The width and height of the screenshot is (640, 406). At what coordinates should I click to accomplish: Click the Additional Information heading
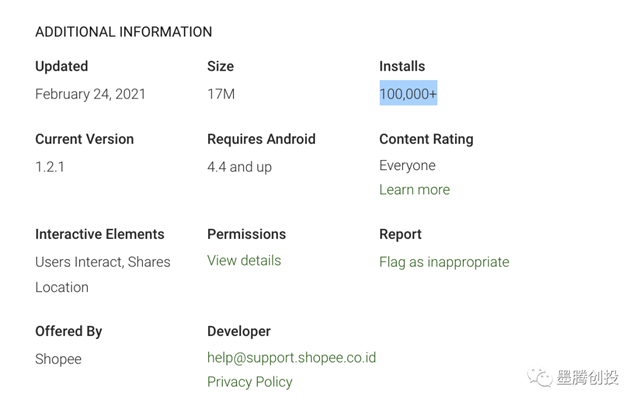point(123,32)
